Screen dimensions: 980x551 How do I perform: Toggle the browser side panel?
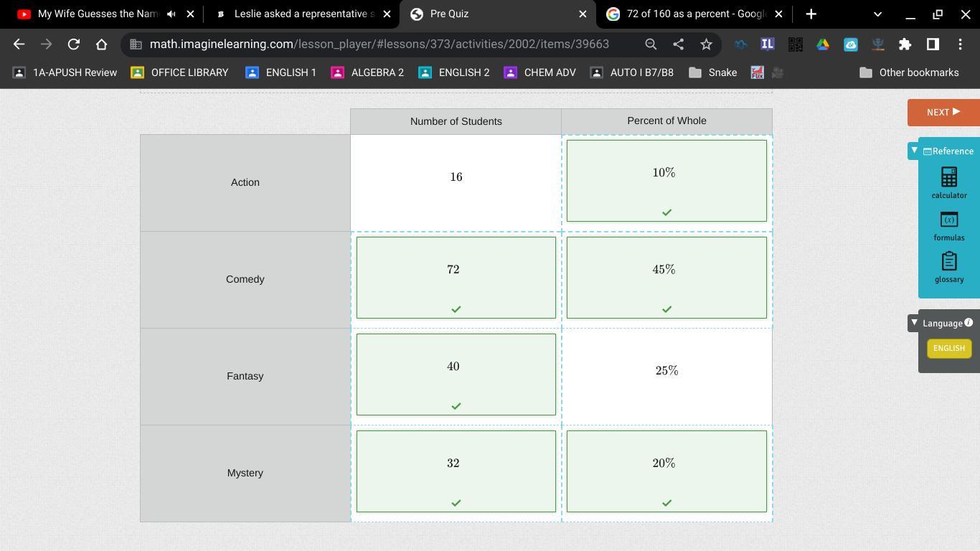pos(933,44)
